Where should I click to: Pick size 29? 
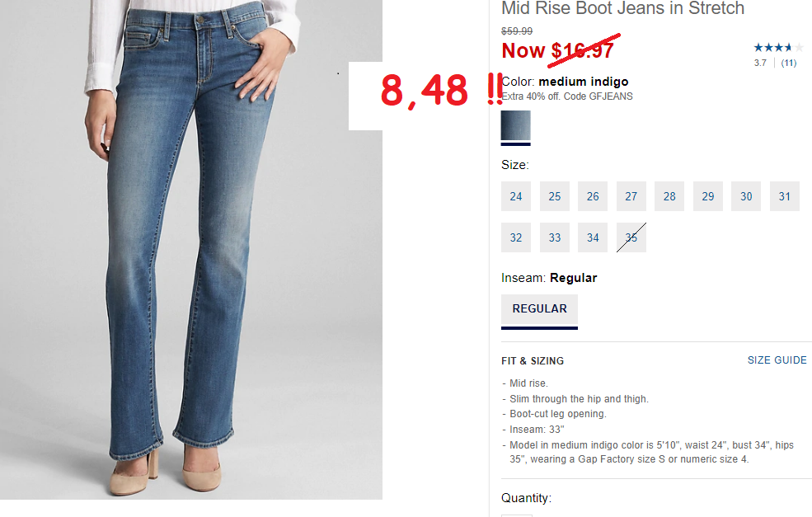point(708,196)
